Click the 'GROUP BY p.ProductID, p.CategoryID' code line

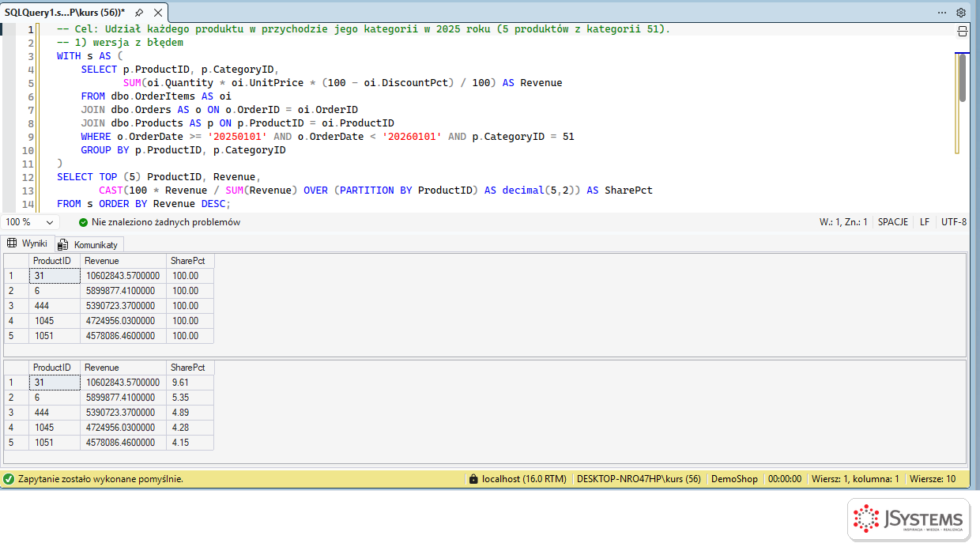(183, 150)
